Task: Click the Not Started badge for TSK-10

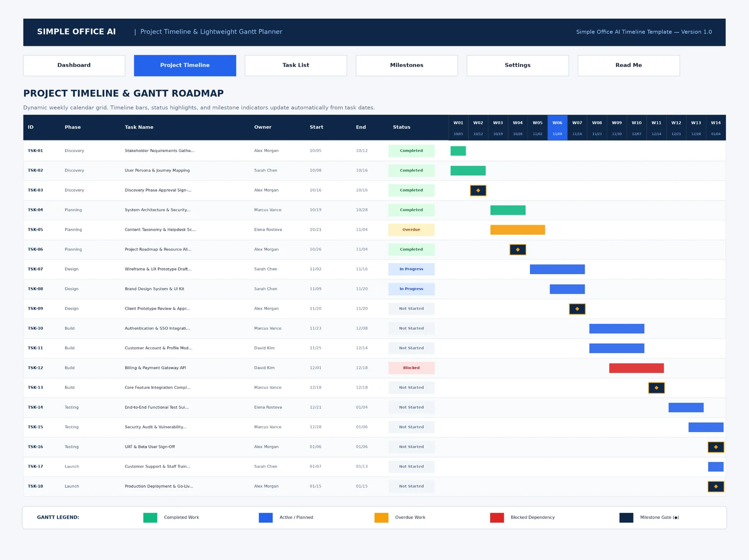Action: click(x=411, y=328)
